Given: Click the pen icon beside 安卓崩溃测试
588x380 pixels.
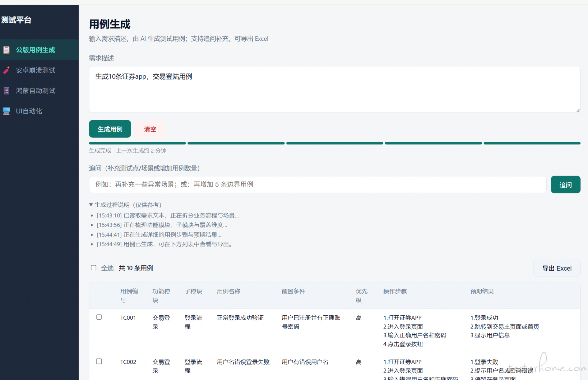Looking at the screenshot, I should 6,70.
